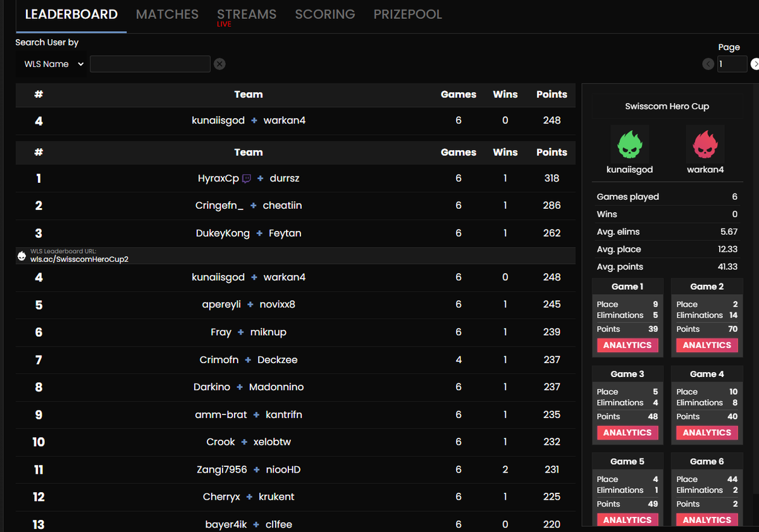Go to previous page arrow
This screenshot has height=532, width=759.
pyautogui.click(x=708, y=64)
